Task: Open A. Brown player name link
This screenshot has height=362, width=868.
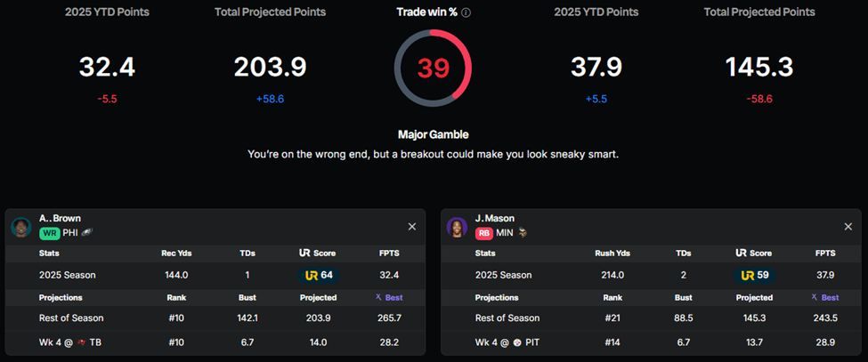Action: pos(60,218)
